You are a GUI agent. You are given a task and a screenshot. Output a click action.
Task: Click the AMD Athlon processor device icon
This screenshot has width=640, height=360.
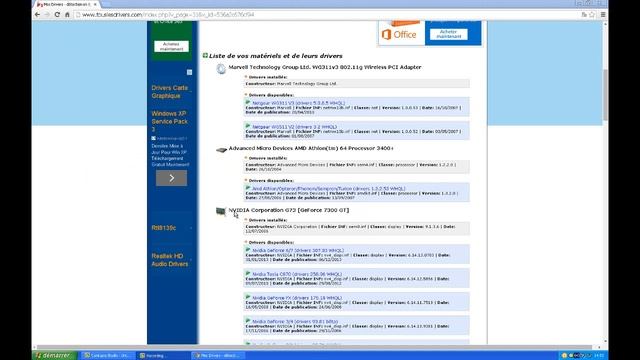(x=221, y=150)
